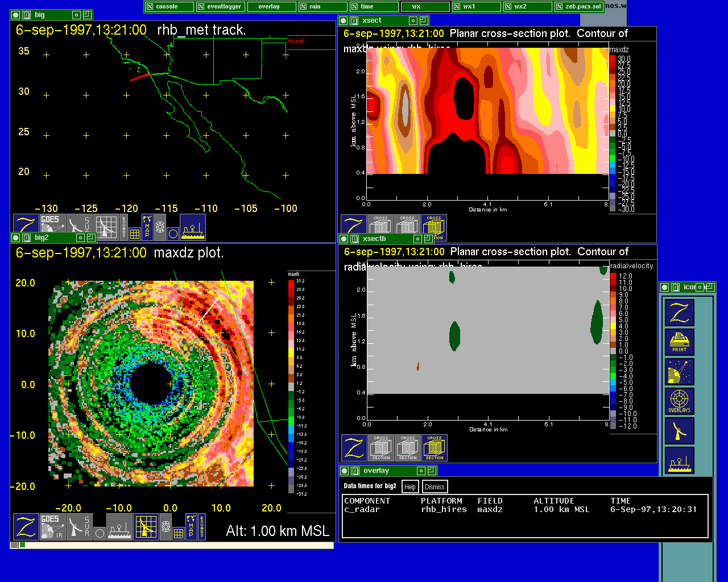Click the GOES IR satellite icon in big2 toolbar
The width and height of the screenshot is (728, 582).
pos(52,527)
